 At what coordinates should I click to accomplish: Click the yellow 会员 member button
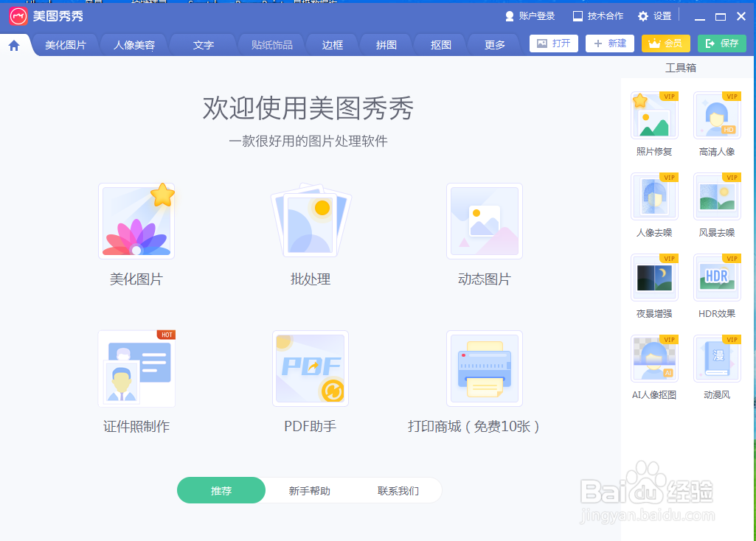pos(666,43)
